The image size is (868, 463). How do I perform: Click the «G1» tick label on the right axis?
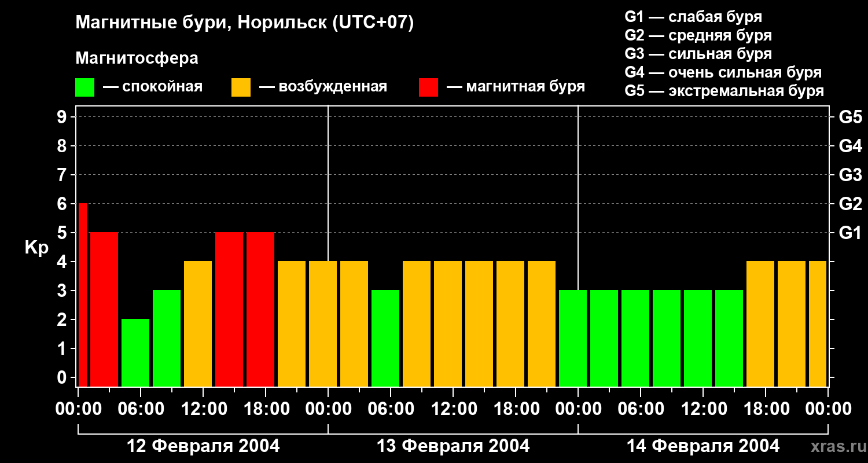[x=850, y=233]
